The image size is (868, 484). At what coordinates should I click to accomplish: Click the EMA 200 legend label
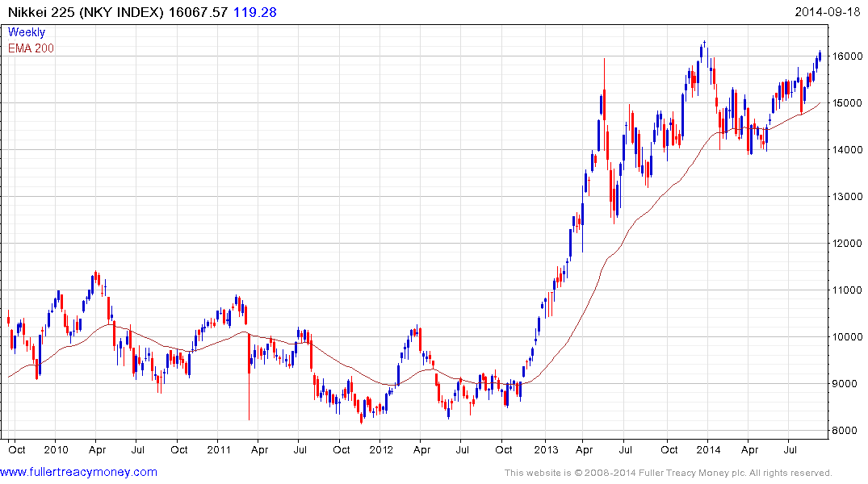coord(31,48)
